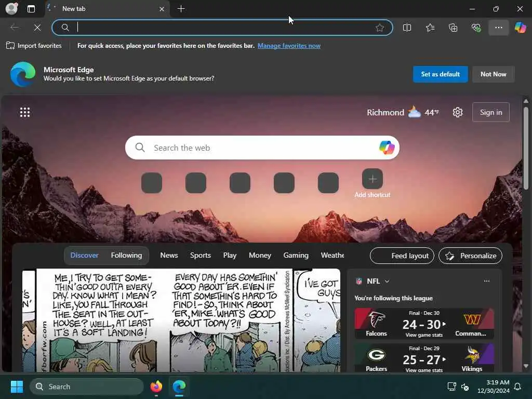Click Microsoft Edge icon in taskbar
This screenshot has height=399, width=532.
coord(179,387)
